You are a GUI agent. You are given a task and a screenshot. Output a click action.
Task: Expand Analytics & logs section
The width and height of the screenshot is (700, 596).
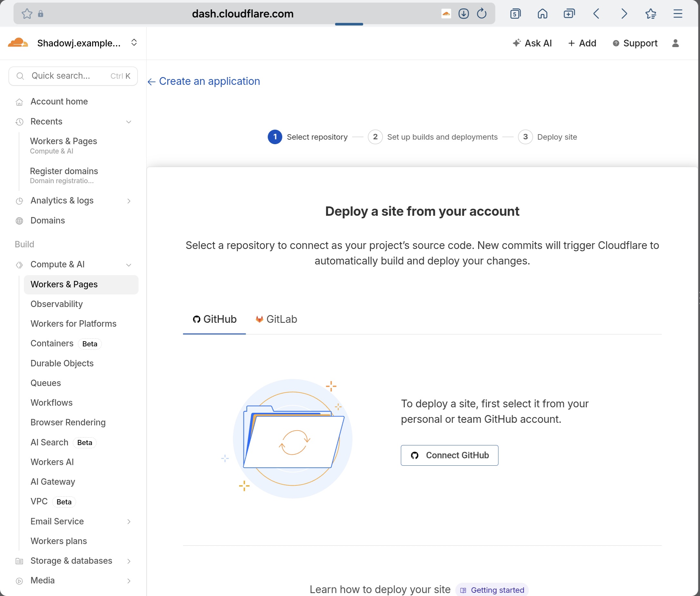pyautogui.click(x=129, y=201)
